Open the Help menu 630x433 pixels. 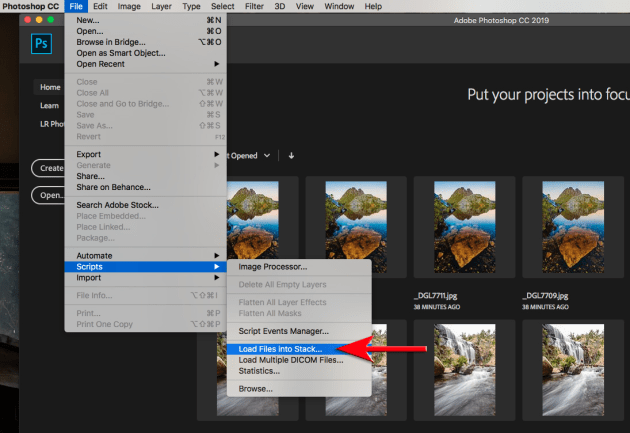(x=373, y=6)
